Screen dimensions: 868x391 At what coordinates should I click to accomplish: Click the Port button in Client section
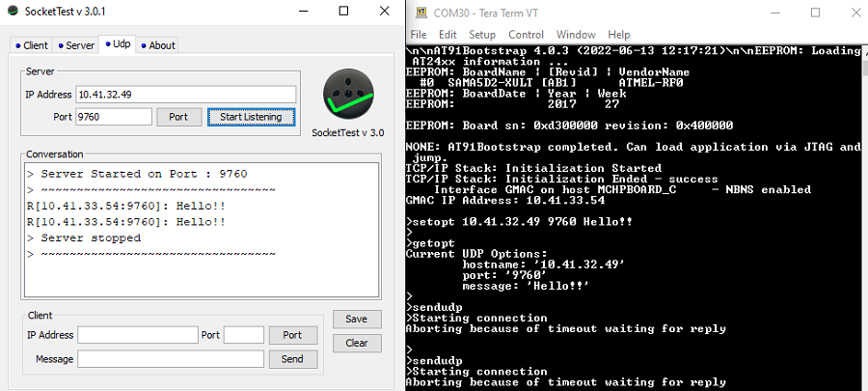pos(293,335)
